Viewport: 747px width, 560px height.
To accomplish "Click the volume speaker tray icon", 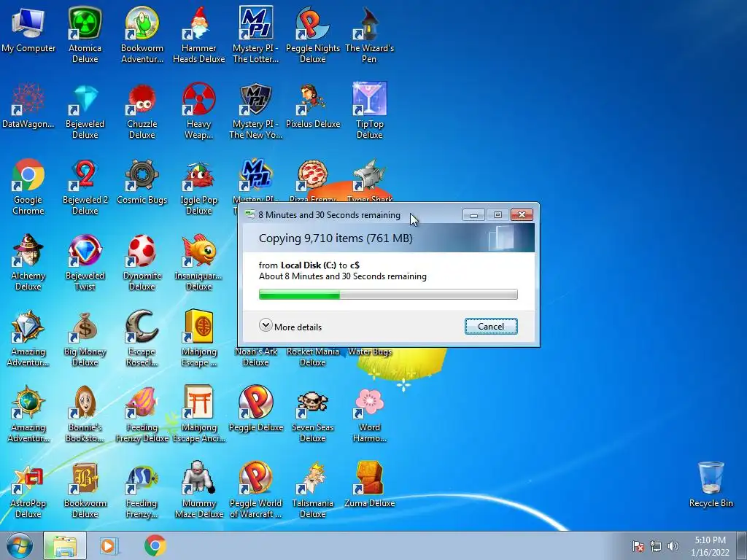I will [x=673, y=546].
